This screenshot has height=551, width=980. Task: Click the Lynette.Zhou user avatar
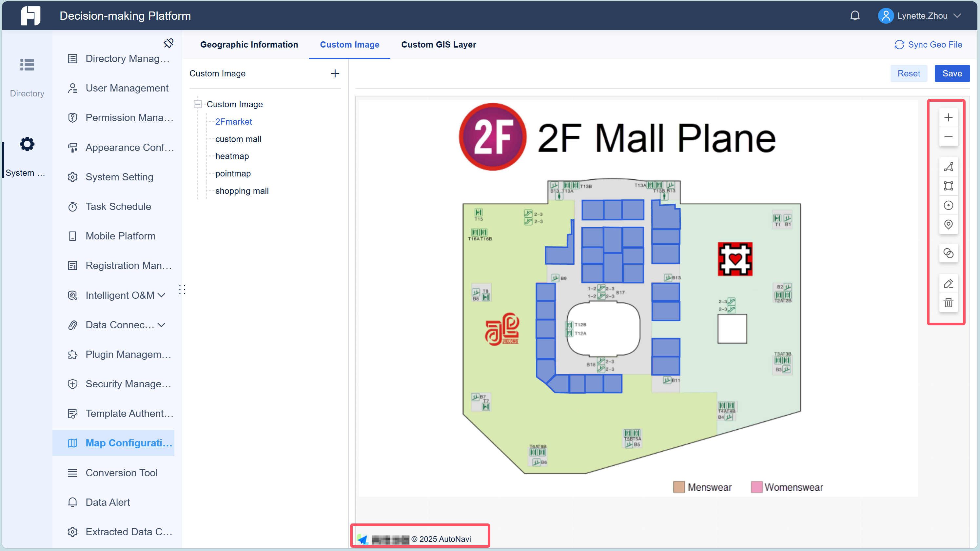885,16
